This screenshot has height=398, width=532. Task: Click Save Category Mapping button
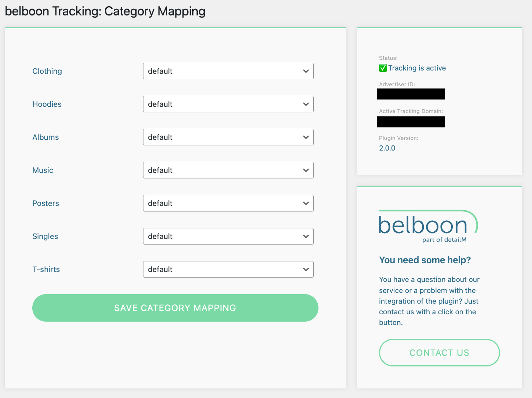click(175, 308)
